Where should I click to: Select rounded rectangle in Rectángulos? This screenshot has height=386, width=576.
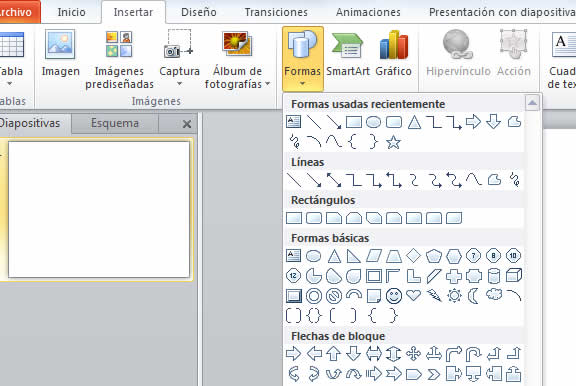click(314, 218)
